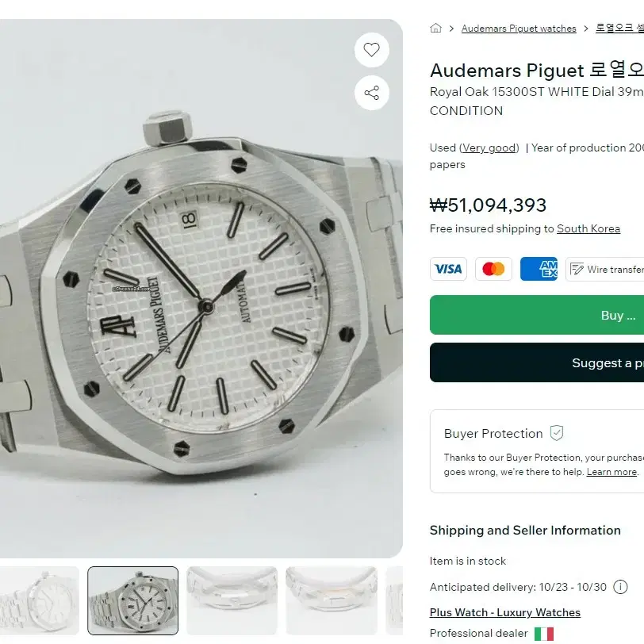Click the Buyer Protection shield icon
The width and height of the screenshot is (644, 644).
pyautogui.click(x=557, y=433)
